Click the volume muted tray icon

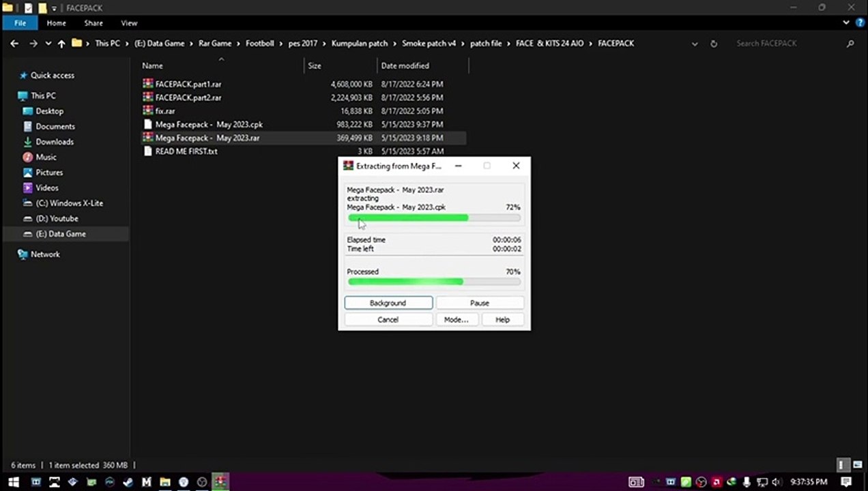[776, 482]
